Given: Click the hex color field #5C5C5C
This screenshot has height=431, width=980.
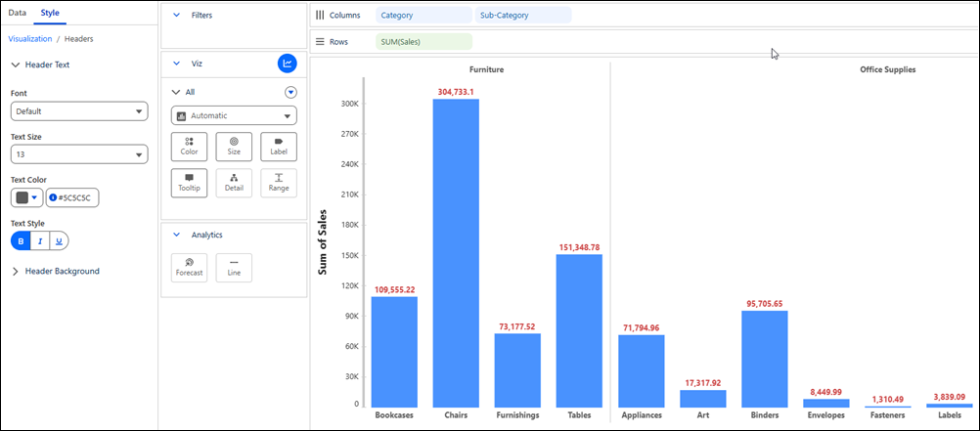Looking at the screenshot, I should (72, 197).
